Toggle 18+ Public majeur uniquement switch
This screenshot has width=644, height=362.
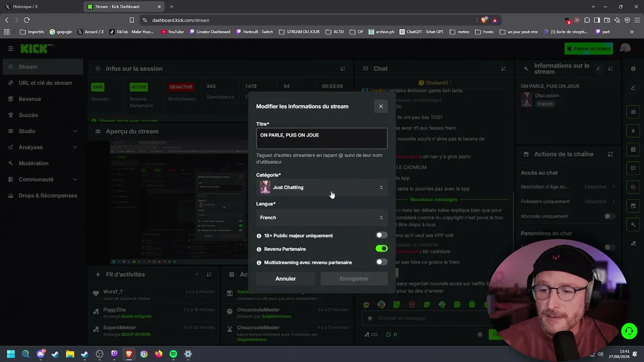click(381, 235)
